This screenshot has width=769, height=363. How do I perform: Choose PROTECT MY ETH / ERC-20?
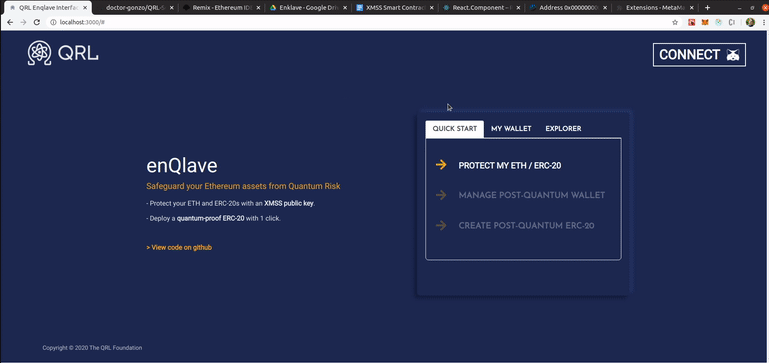pos(510,165)
